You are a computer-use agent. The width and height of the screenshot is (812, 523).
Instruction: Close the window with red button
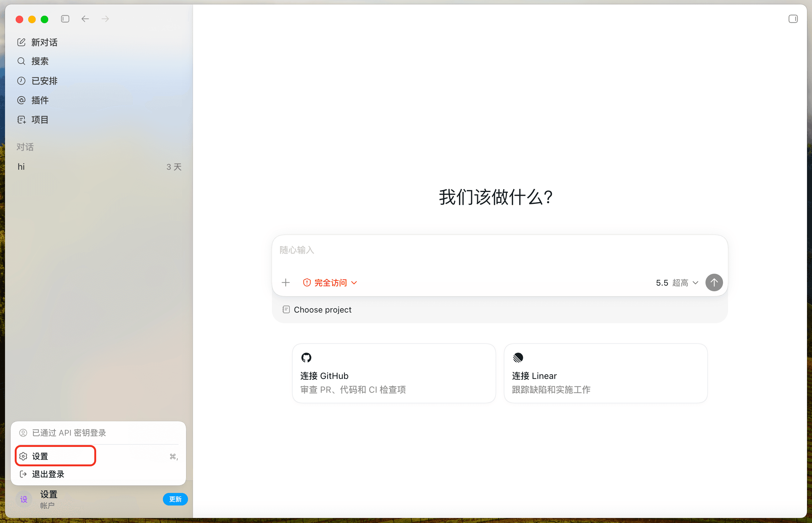(19, 19)
